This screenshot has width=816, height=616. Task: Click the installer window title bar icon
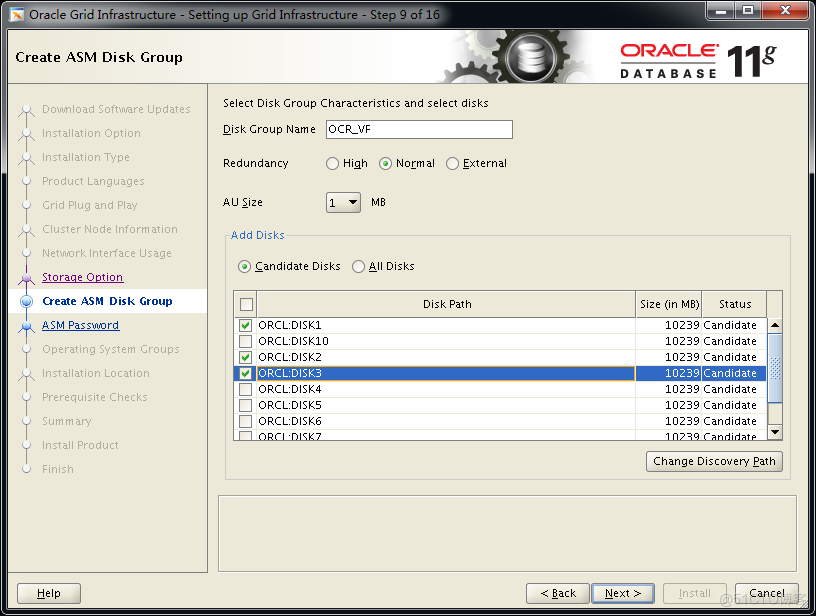[x=17, y=15]
